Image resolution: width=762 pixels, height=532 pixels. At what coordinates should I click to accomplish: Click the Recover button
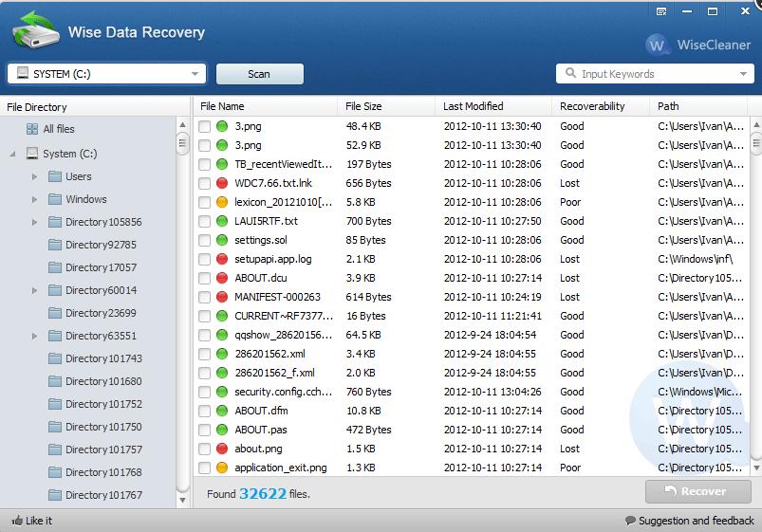pos(697,491)
